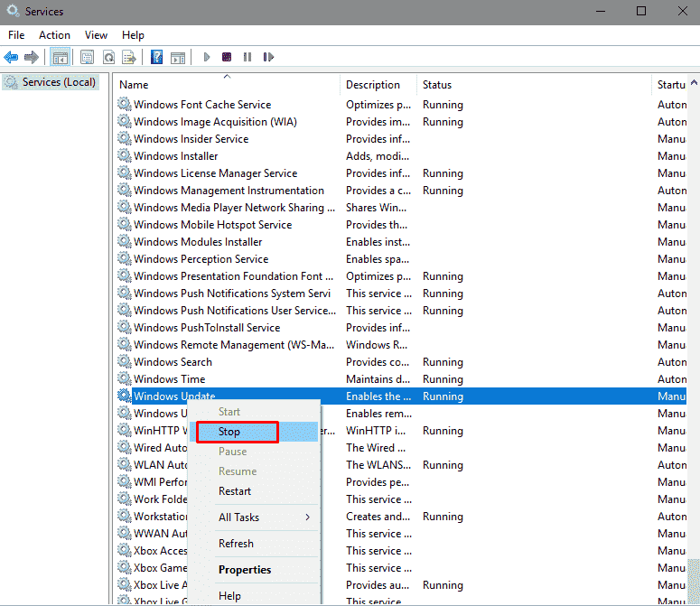Click 'Maintains d...' description cell

pyautogui.click(x=378, y=379)
